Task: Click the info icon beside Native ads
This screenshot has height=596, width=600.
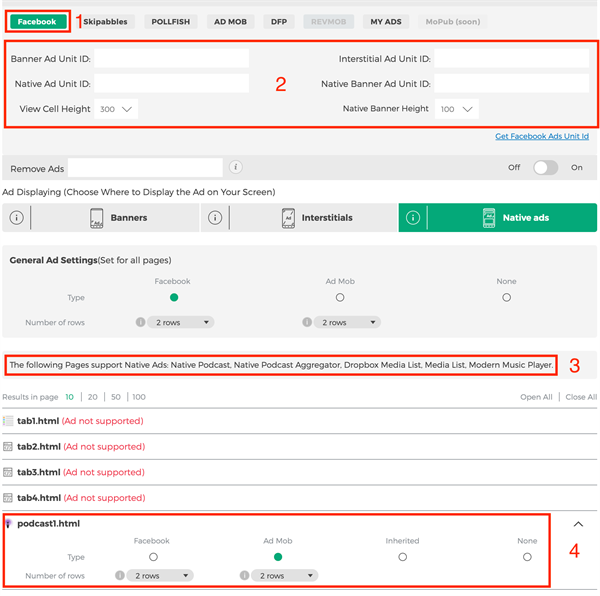Action: coord(413,218)
